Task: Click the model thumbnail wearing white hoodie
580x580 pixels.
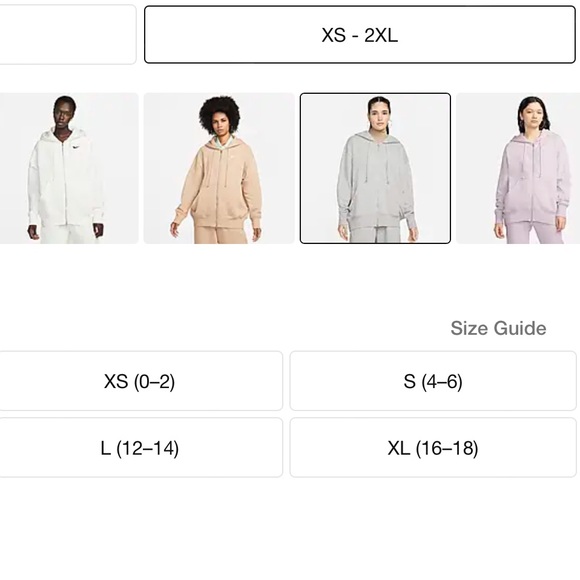Action: [x=69, y=168]
